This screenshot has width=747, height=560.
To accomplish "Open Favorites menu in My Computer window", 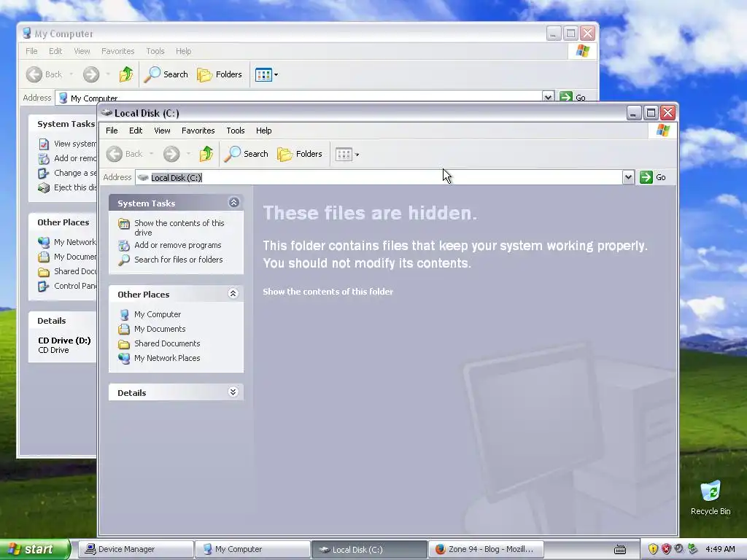I will click(x=117, y=51).
